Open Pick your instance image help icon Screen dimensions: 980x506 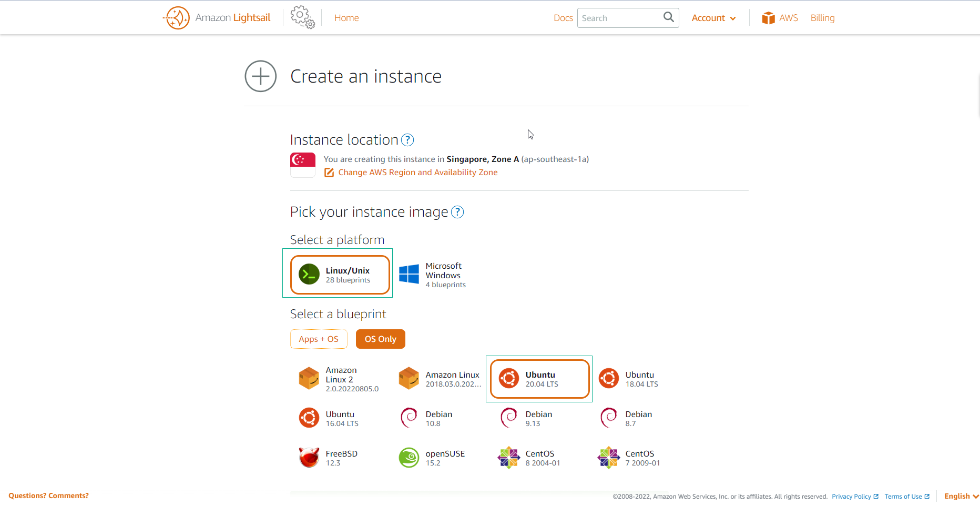tap(457, 212)
